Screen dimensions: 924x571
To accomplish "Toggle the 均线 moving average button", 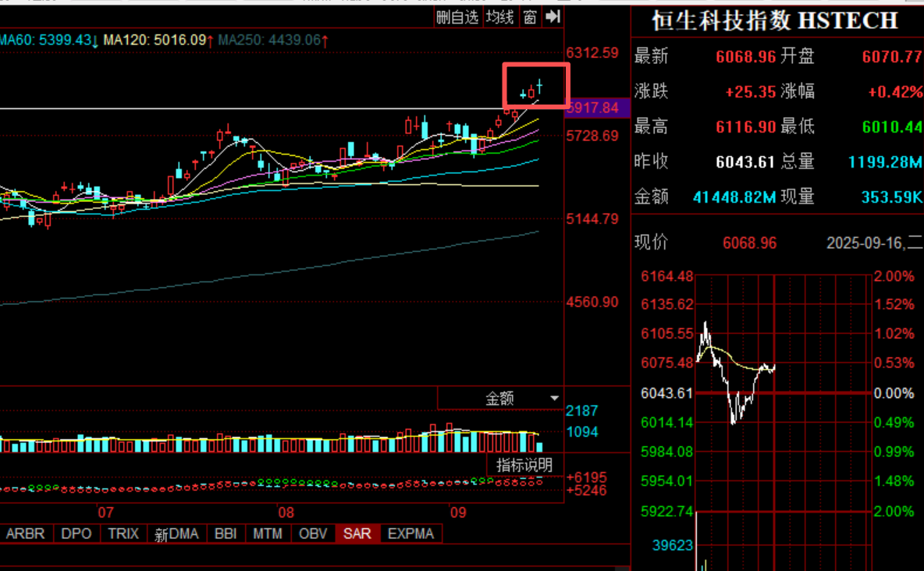I will [499, 17].
